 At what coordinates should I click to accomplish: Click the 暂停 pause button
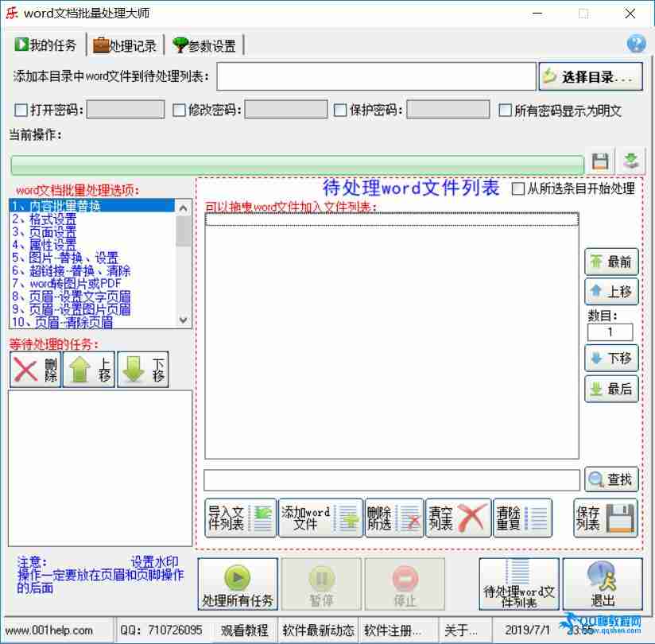click(x=321, y=584)
